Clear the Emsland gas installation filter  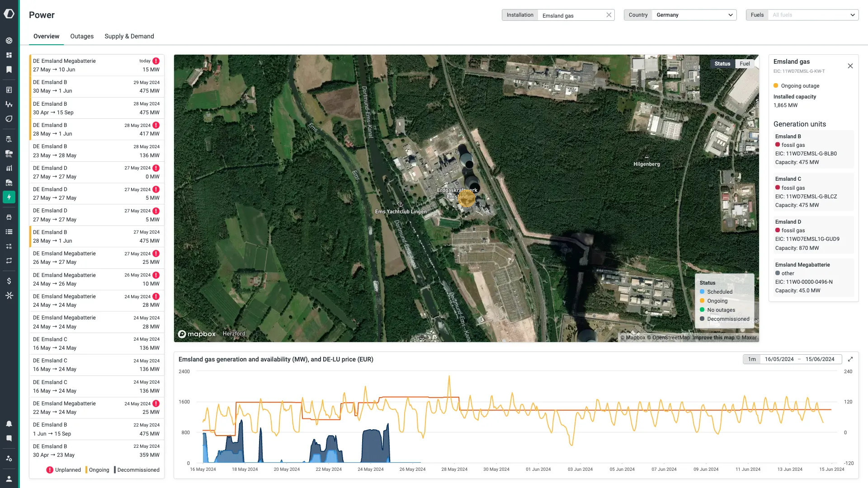point(609,14)
